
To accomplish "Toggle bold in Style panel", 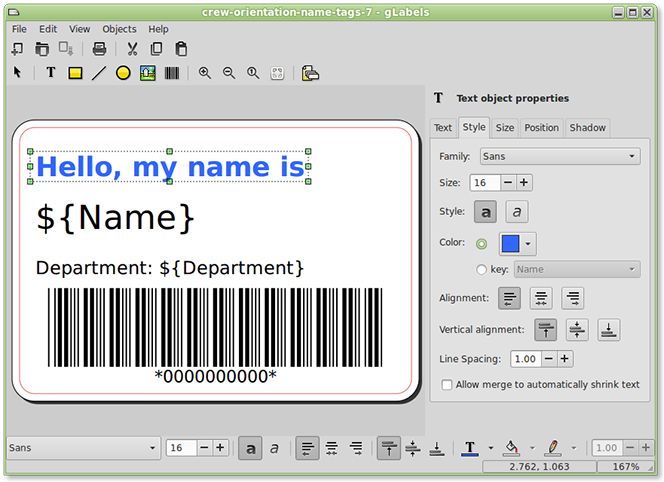I will click(x=486, y=211).
